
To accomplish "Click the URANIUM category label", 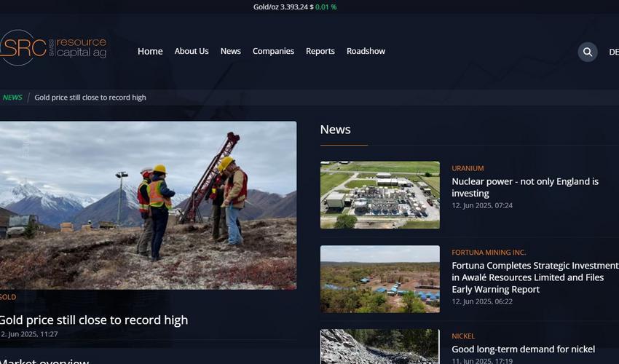I will pyautogui.click(x=468, y=168).
